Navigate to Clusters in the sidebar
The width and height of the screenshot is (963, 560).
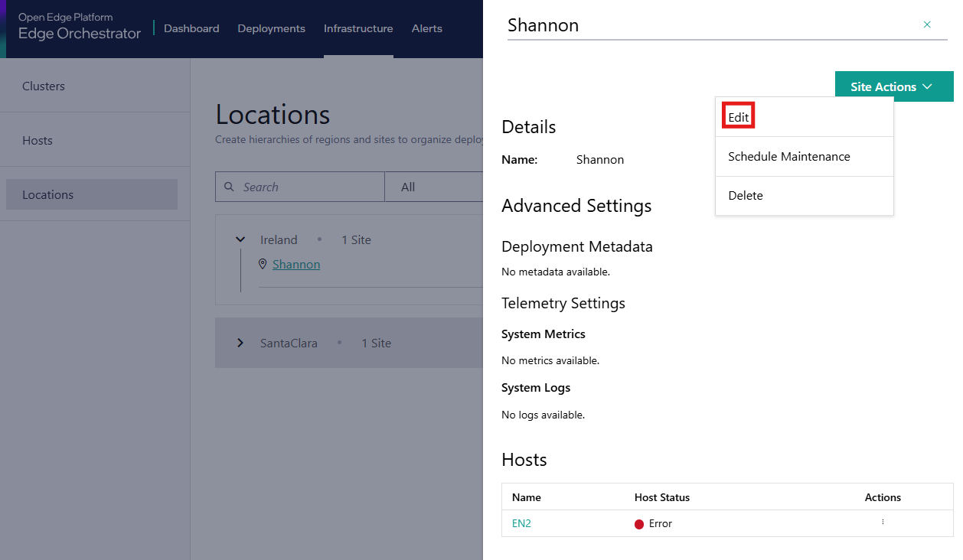[44, 86]
